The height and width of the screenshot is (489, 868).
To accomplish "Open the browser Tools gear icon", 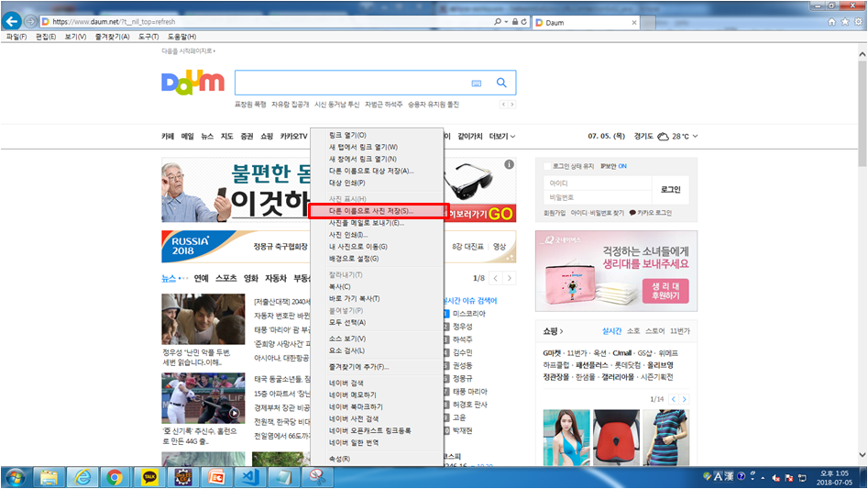I will pos(858,22).
